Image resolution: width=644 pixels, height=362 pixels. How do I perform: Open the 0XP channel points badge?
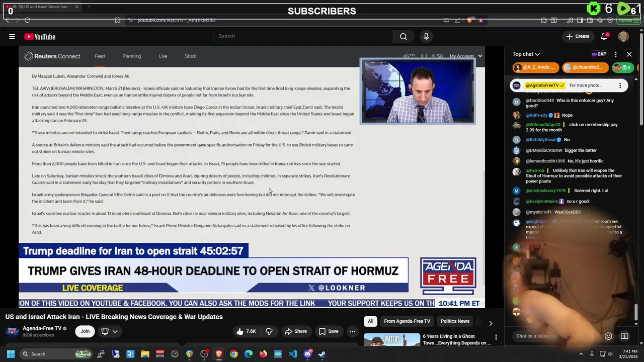click(599, 54)
